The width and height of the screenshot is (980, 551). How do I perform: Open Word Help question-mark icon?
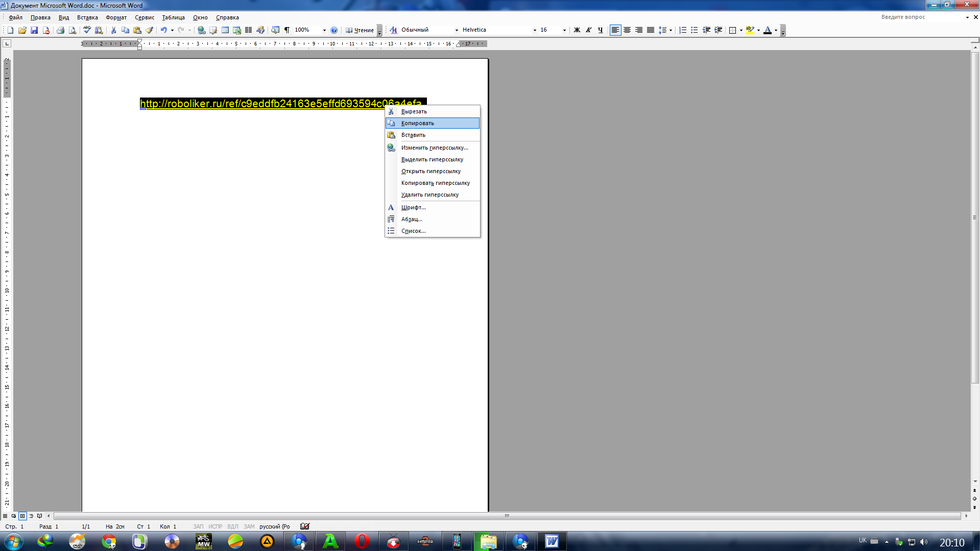pyautogui.click(x=334, y=30)
